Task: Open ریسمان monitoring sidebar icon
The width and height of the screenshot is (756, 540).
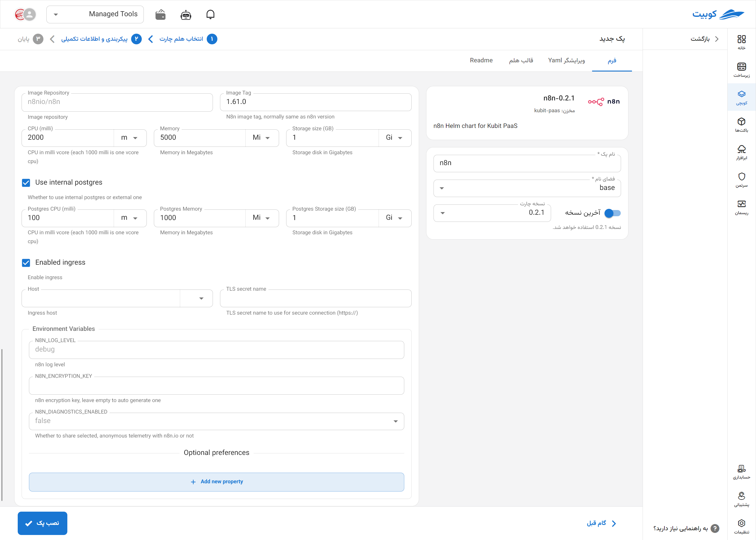Action: tap(741, 207)
